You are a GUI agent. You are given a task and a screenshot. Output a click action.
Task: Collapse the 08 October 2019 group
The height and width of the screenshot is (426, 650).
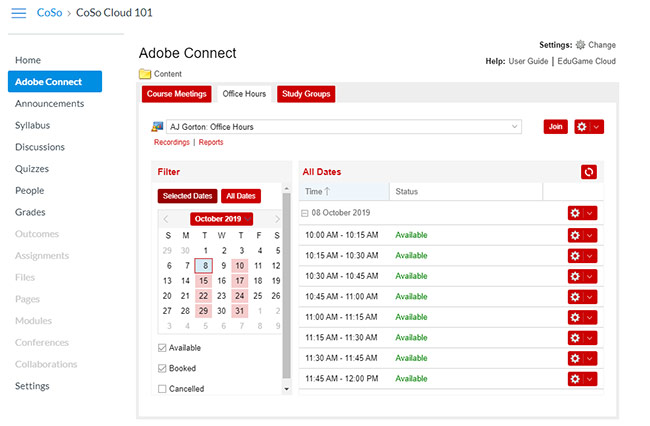304,213
